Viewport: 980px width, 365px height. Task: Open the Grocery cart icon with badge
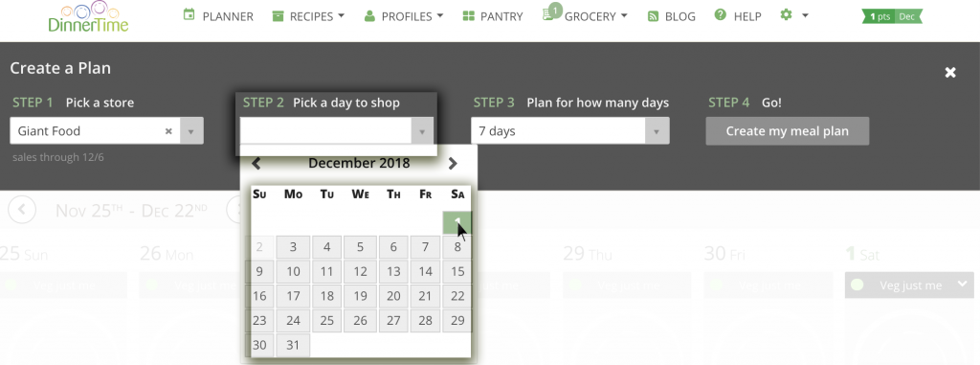pos(550,13)
